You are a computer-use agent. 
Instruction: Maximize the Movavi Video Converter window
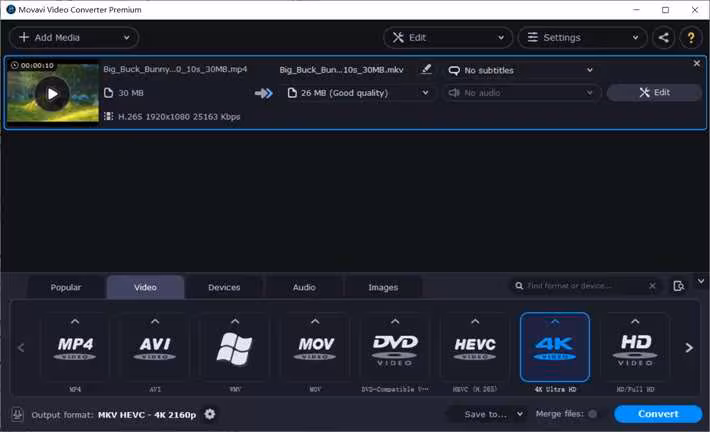pyautogui.click(x=665, y=10)
